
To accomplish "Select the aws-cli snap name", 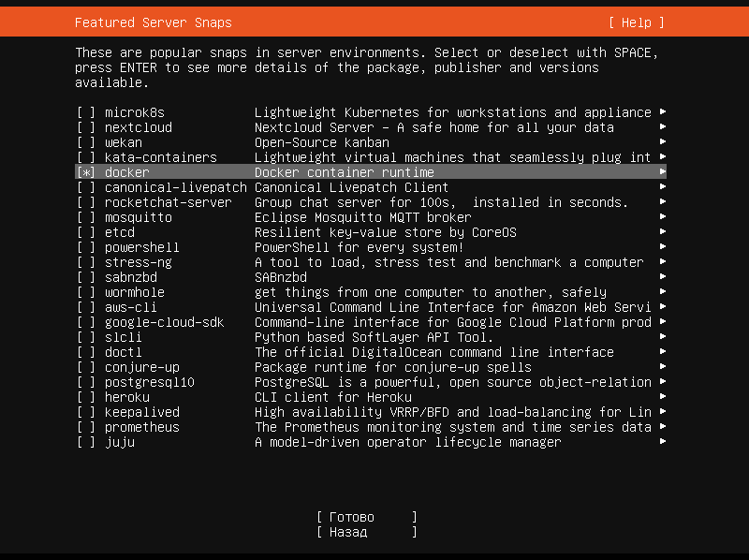I will [131, 307].
